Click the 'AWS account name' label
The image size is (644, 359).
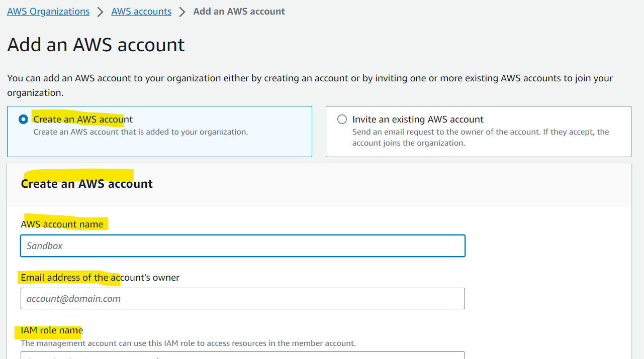point(62,224)
